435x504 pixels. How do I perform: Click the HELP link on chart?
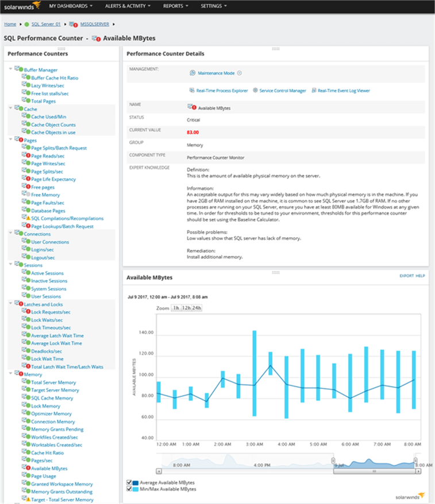[420, 276]
